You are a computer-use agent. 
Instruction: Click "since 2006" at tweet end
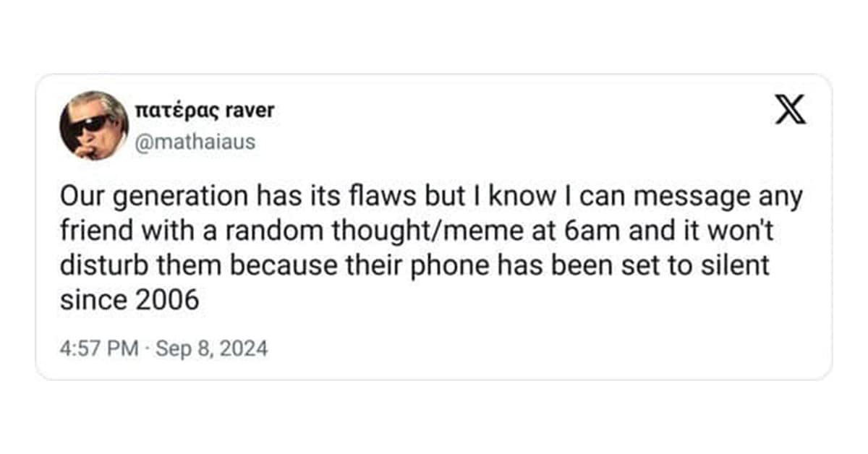point(129,299)
